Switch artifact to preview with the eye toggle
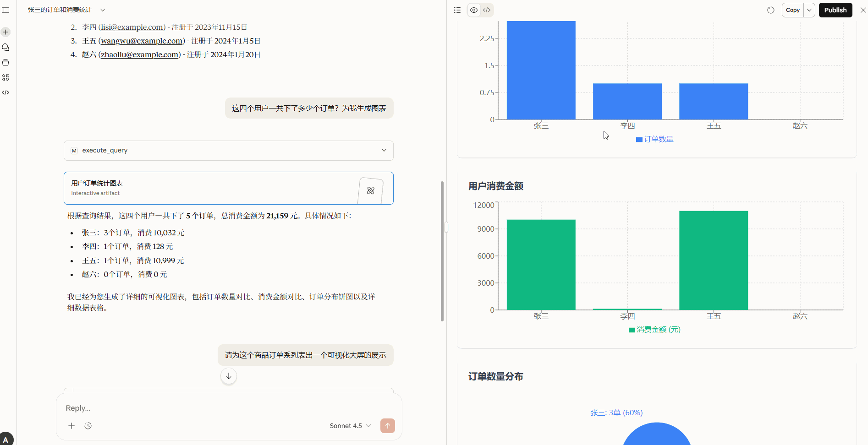868x445 pixels. (474, 10)
